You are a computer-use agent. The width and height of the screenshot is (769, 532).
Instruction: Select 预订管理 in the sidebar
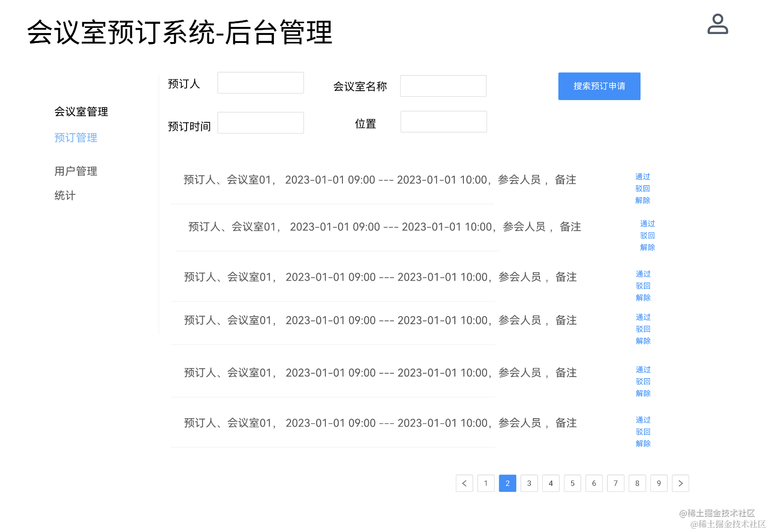coord(76,137)
